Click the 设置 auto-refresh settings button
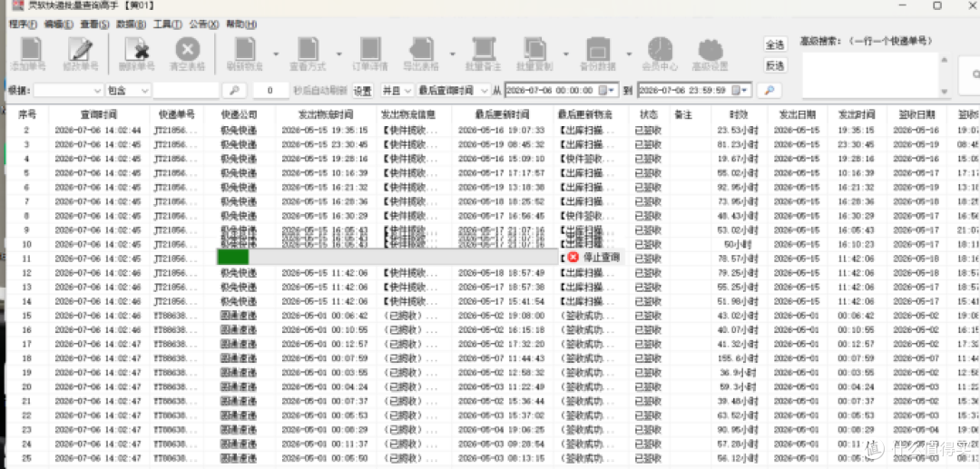The image size is (980, 469). (362, 91)
